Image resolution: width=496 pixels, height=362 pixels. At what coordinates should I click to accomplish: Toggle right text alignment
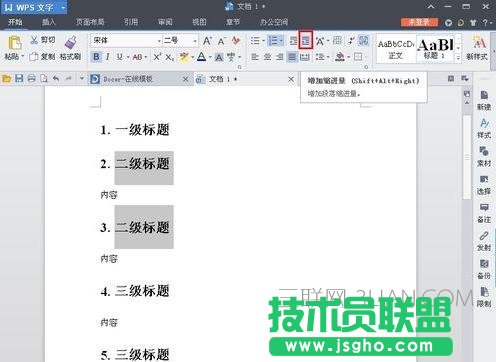coord(280,57)
